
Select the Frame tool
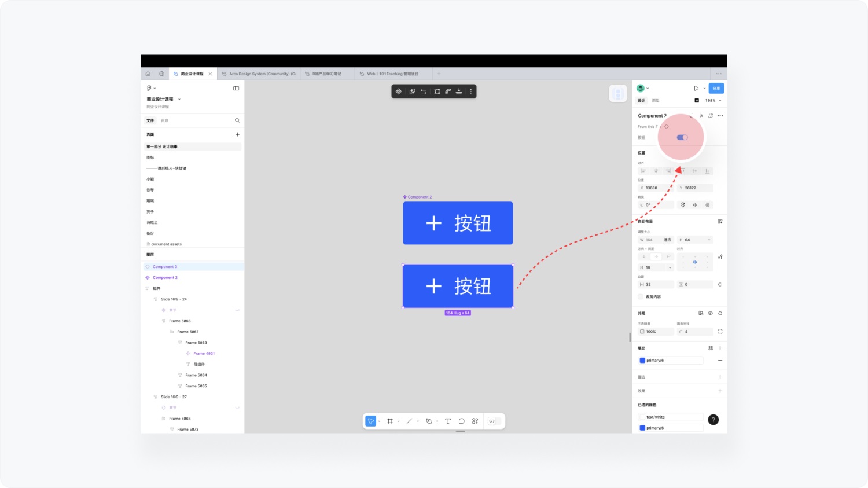pyautogui.click(x=389, y=421)
